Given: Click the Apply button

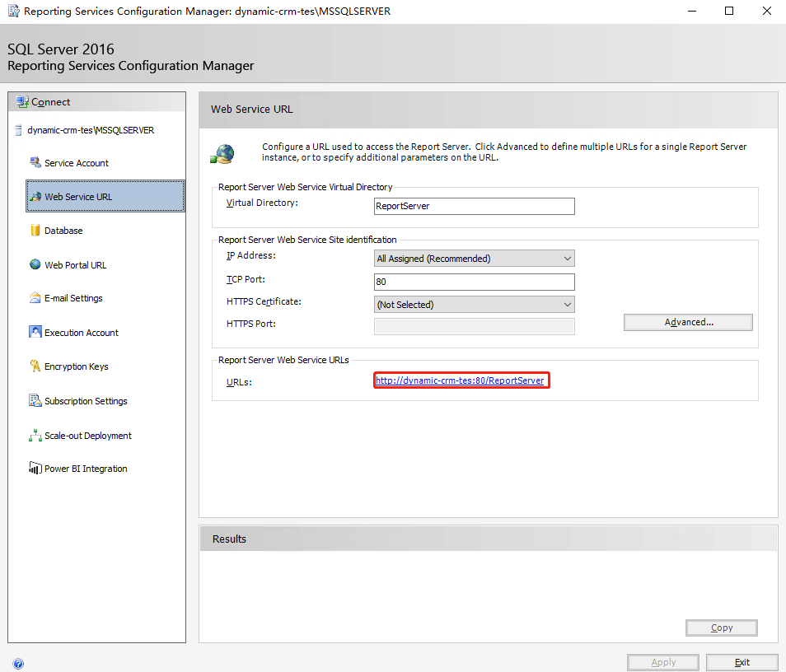Looking at the screenshot, I should [x=663, y=662].
